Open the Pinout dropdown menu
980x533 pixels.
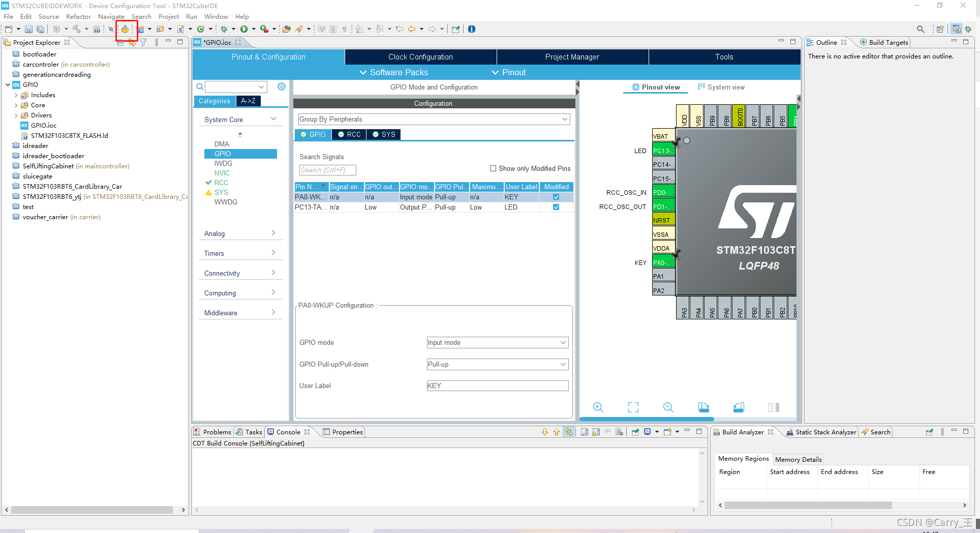(509, 72)
